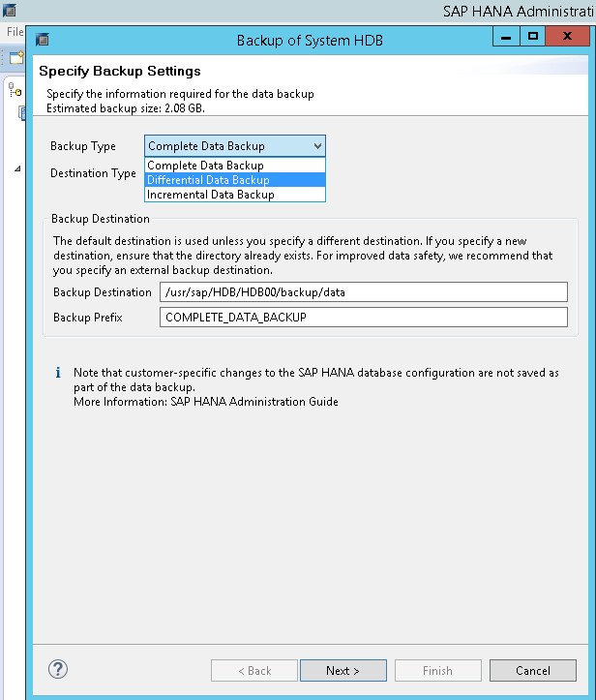
Task: Select Differential Data Backup option
Action: 235,180
